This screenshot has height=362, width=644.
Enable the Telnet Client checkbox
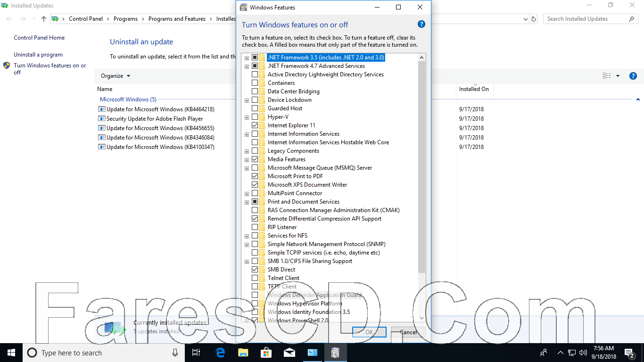255,278
